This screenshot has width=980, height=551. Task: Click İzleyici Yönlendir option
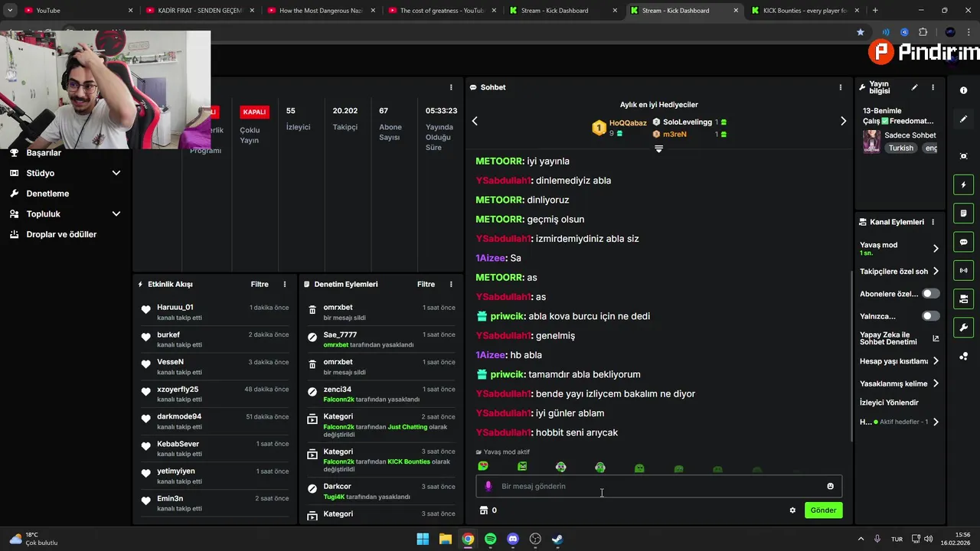(889, 403)
